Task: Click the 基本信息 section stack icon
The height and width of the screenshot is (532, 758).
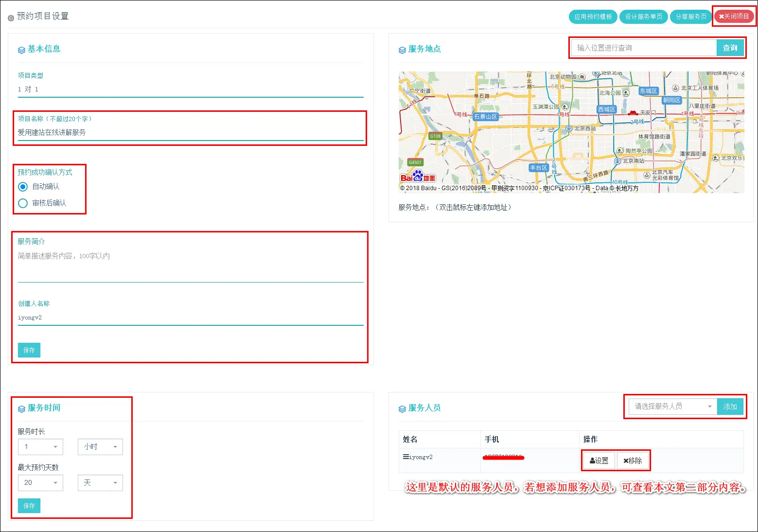Action: pos(21,50)
